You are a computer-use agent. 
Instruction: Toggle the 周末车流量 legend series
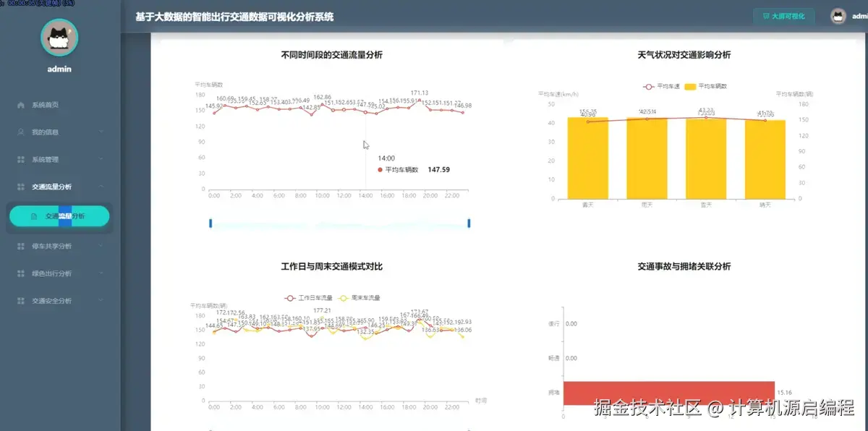click(359, 297)
